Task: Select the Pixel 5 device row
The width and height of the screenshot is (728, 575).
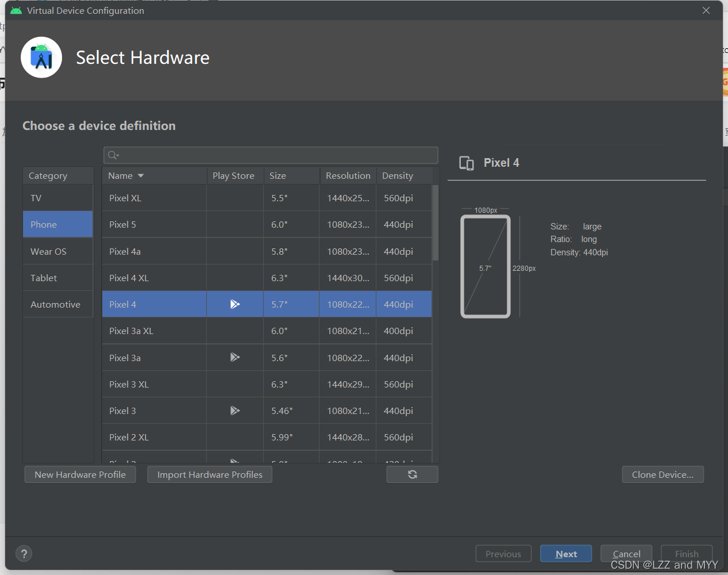Action: [x=267, y=224]
